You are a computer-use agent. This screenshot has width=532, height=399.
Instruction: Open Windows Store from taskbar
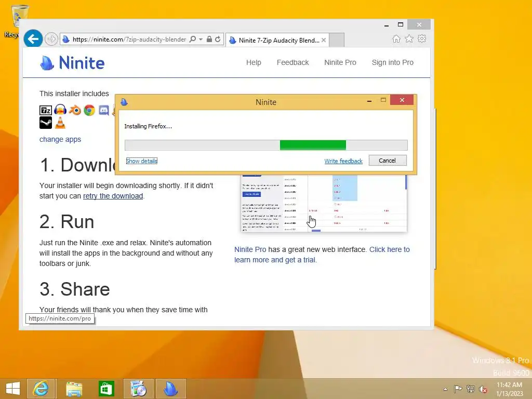[x=106, y=389]
